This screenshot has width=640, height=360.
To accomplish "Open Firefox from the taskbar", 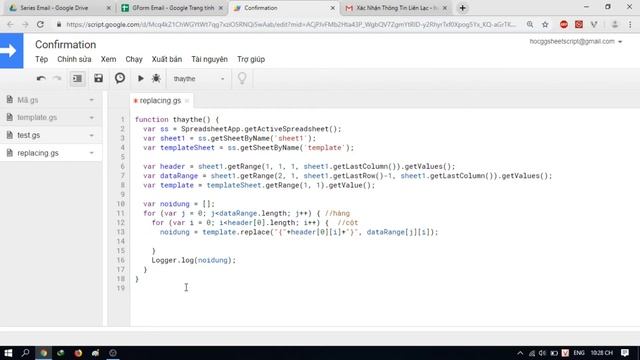I will [78, 353].
